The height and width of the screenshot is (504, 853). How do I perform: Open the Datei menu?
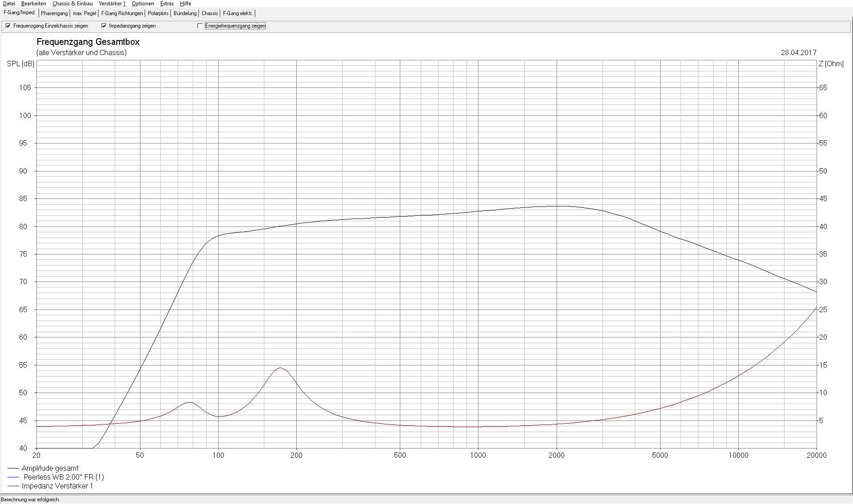9,4
